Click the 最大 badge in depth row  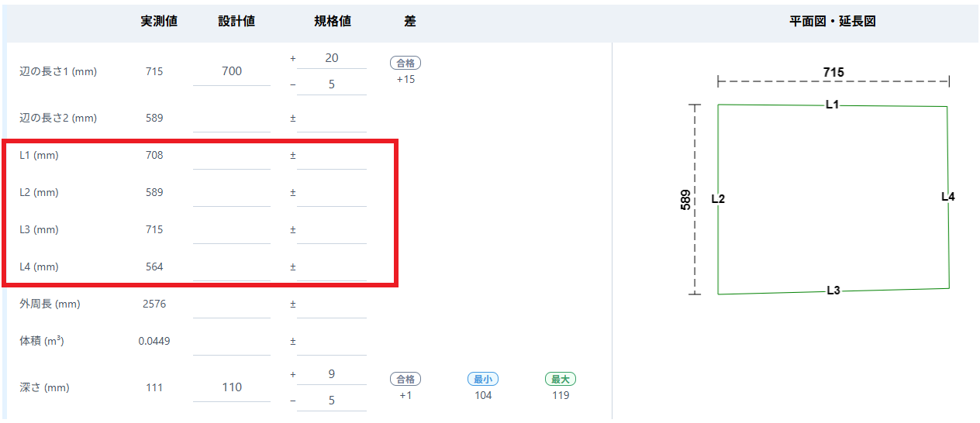pyautogui.click(x=561, y=380)
